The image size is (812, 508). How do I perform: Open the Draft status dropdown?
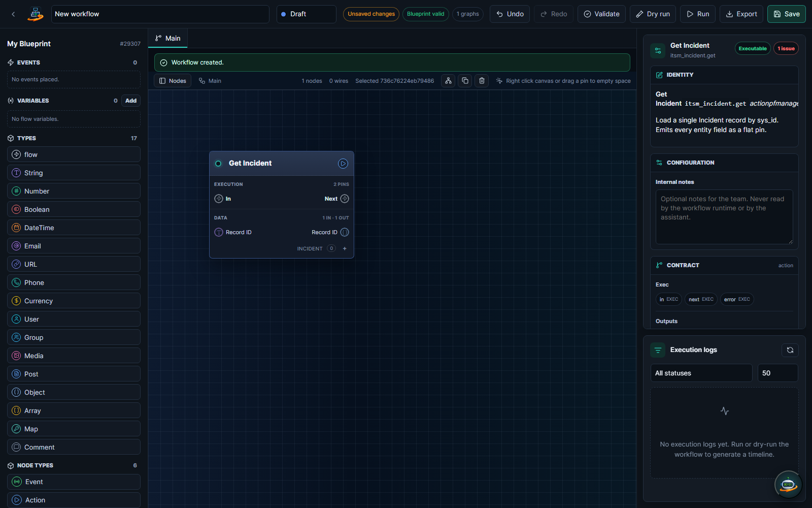[307, 14]
